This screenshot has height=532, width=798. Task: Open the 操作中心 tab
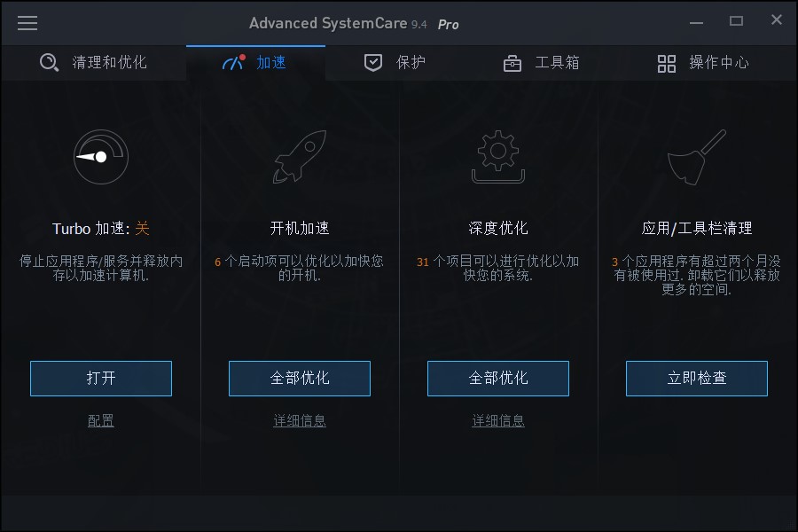(703, 63)
